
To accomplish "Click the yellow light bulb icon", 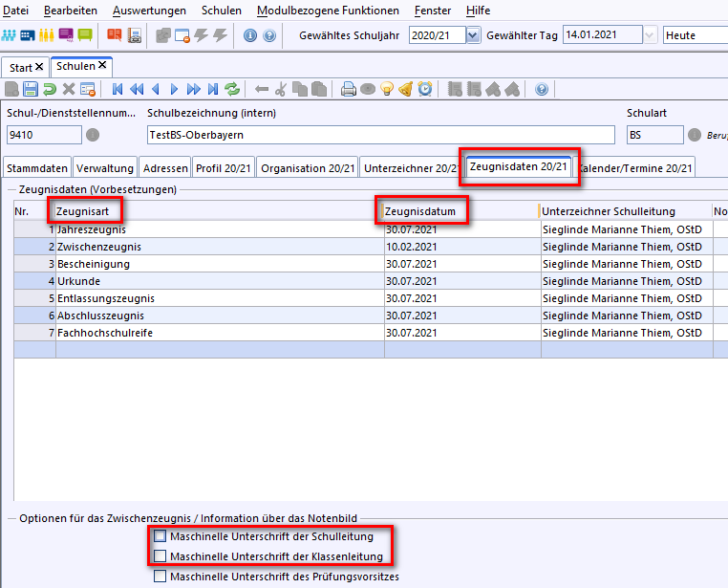I will point(386,89).
